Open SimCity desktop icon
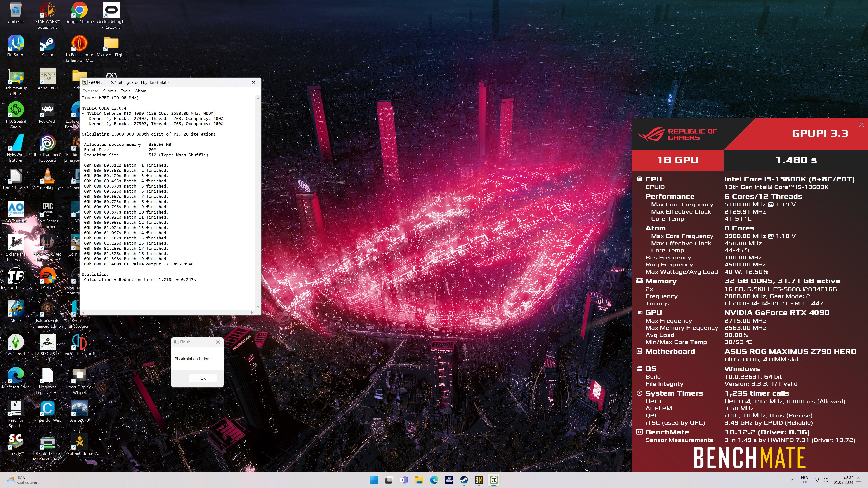Viewport: 868px width, 488px height. point(16,445)
